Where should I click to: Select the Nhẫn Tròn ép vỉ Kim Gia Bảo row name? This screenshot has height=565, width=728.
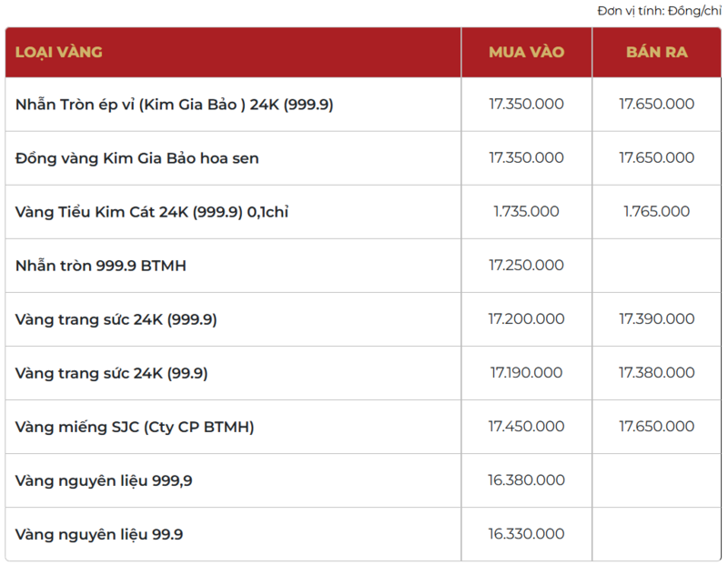coord(175,105)
